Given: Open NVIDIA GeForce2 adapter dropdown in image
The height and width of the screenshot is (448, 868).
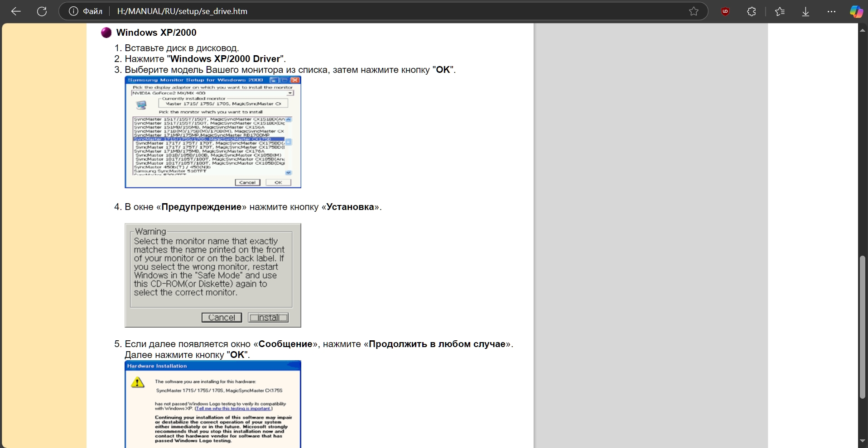Looking at the screenshot, I should click(x=290, y=93).
